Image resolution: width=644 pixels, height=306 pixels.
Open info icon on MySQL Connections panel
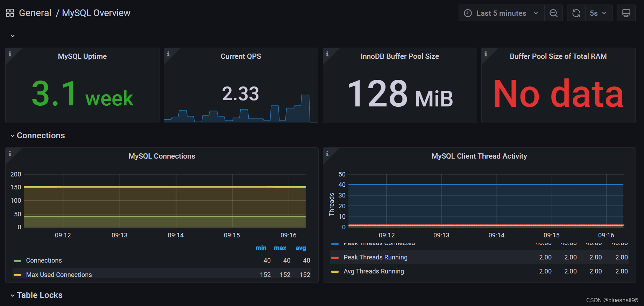click(10, 154)
